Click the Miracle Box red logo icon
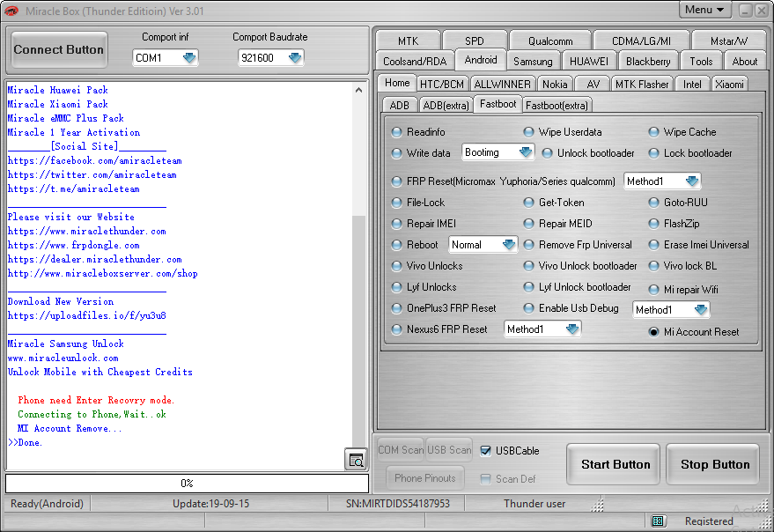Screen dimensions: 774x532 [11, 11]
